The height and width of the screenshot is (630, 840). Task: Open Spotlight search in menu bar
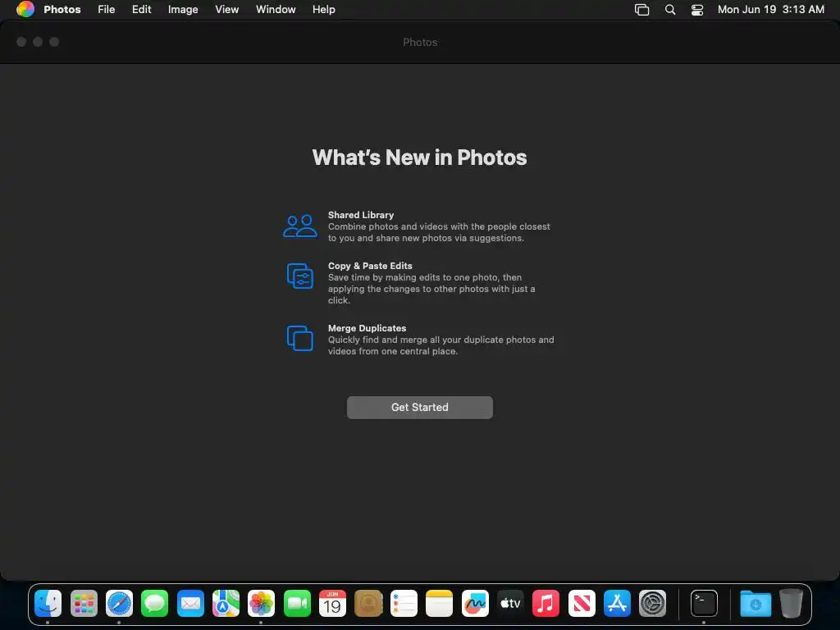(x=669, y=9)
